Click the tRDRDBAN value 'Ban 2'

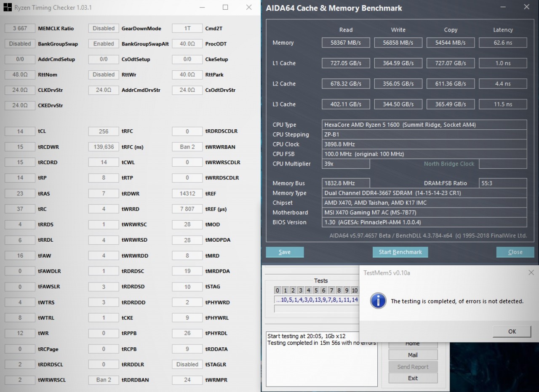104,380
